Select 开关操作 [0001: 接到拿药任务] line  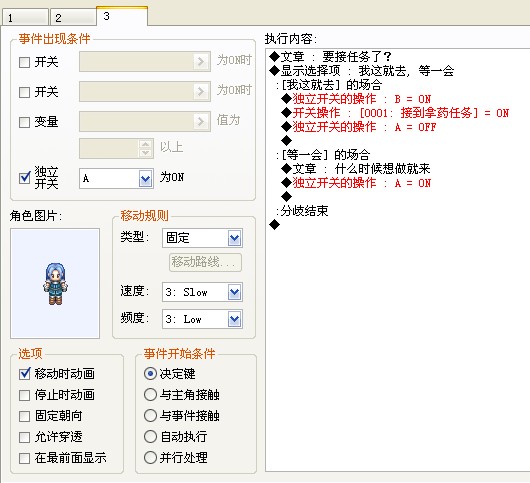coord(395,113)
